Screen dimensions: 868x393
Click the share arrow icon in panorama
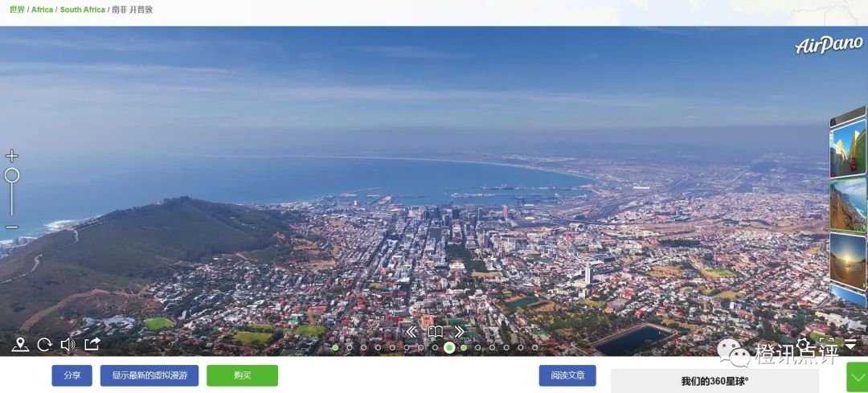pos(92,344)
